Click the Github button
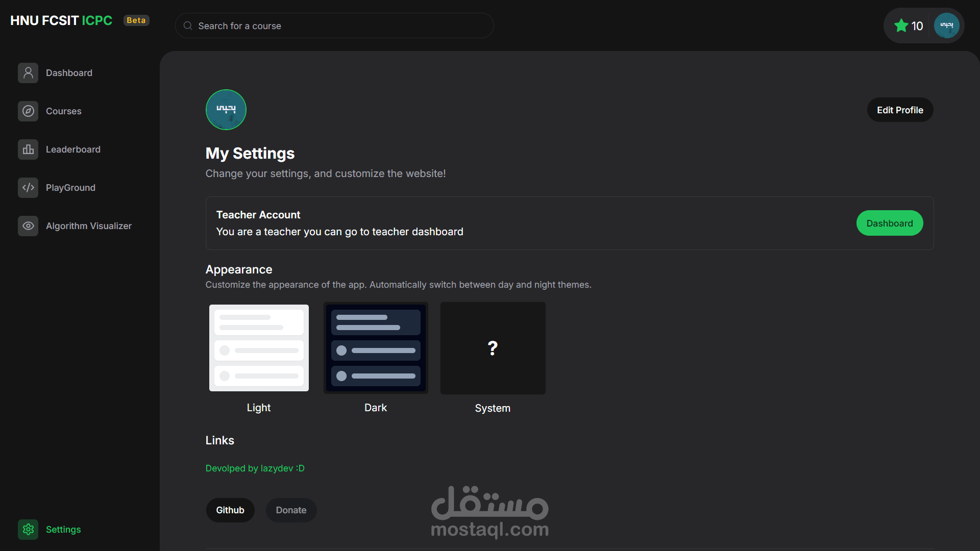This screenshot has height=551, width=980. [x=230, y=510]
